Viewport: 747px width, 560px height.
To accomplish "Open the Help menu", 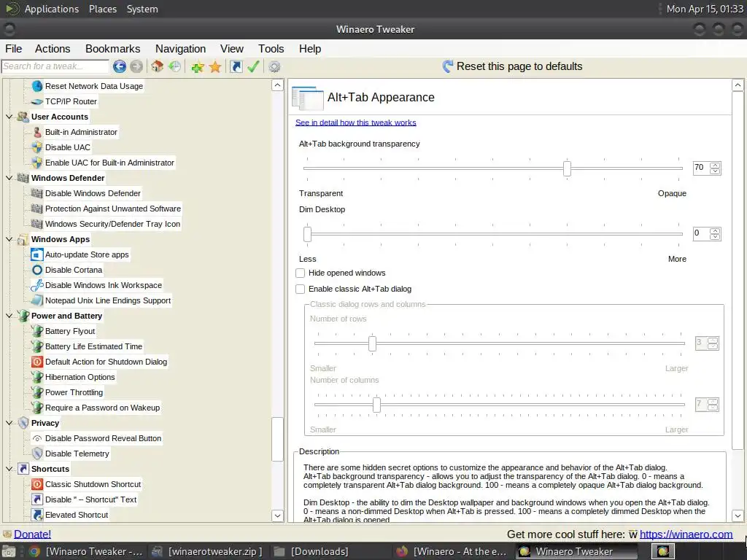I will coord(310,49).
